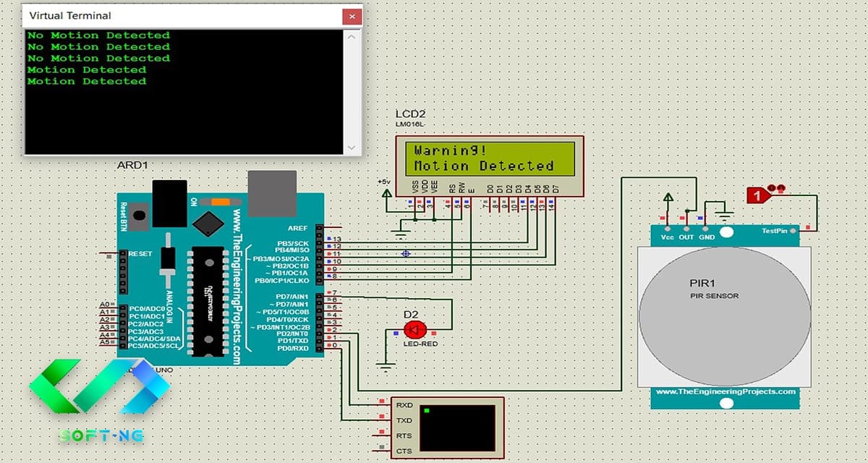The height and width of the screenshot is (463, 868).
Task: Click the CTS pin label on terminal component
Action: click(x=404, y=452)
